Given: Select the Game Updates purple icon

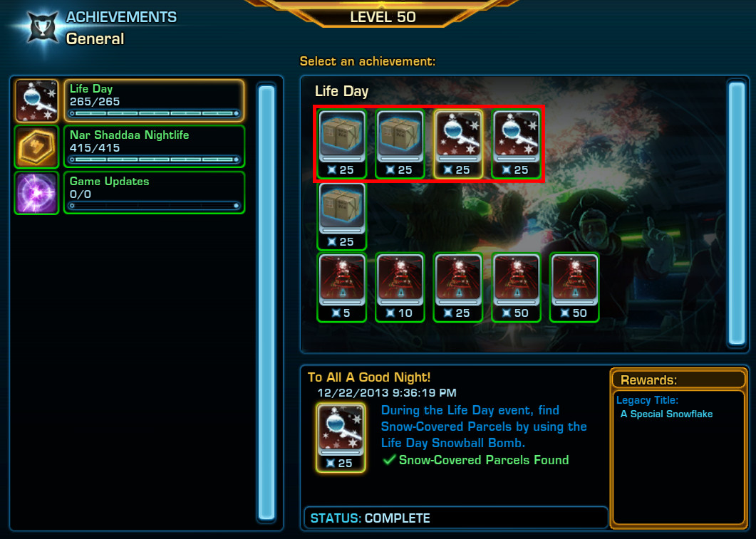Looking at the screenshot, I should 36,193.
